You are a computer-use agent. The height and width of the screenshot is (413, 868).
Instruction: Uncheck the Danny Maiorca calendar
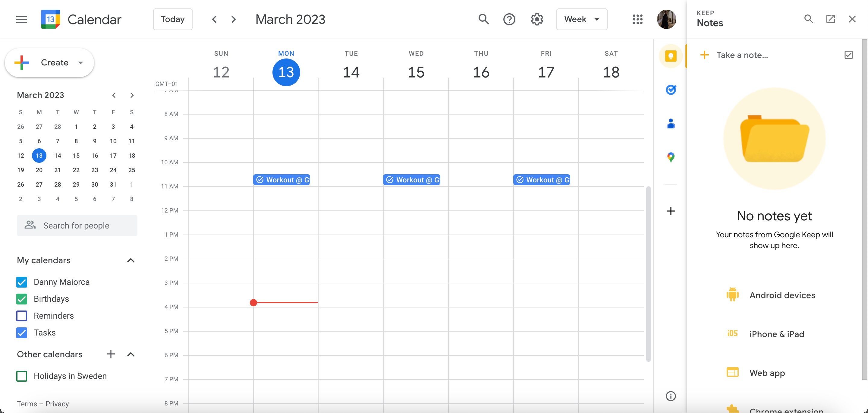(x=22, y=282)
